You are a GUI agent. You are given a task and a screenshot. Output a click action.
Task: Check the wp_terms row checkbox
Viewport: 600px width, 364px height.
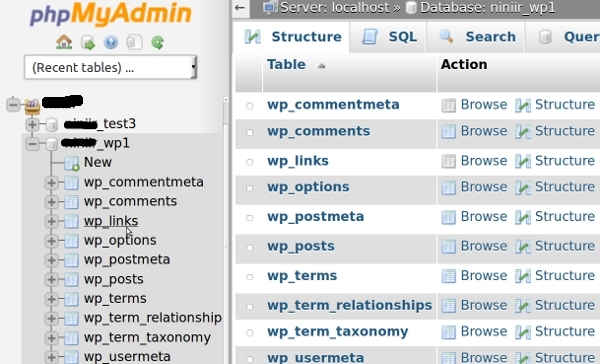tap(249, 277)
